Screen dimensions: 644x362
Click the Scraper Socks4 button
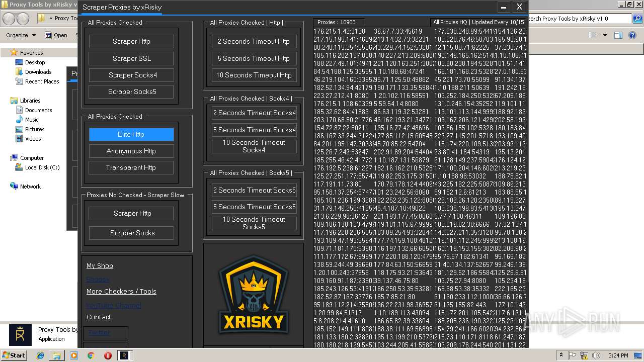(x=131, y=75)
